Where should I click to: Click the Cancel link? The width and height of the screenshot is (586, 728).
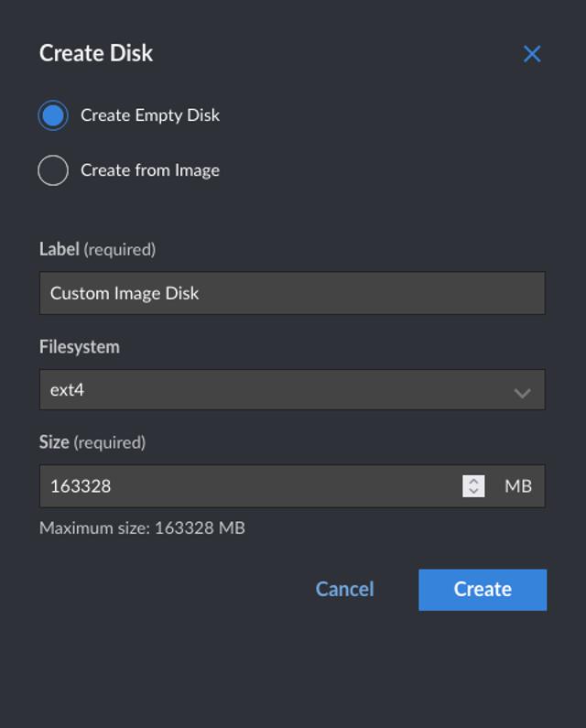344,589
